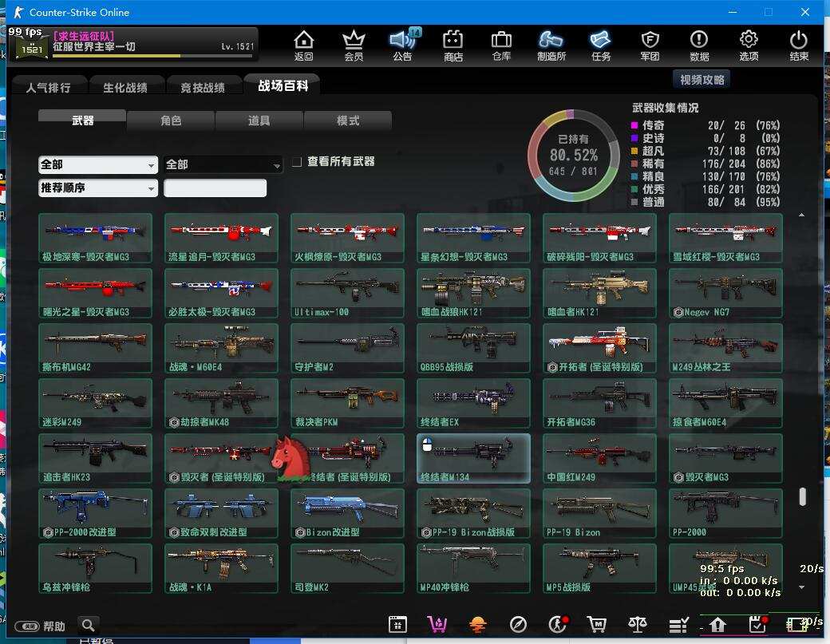Viewport: 830px width, 644px height.
Task: Select the 模式 sub-tab
Action: [x=348, y=121]
